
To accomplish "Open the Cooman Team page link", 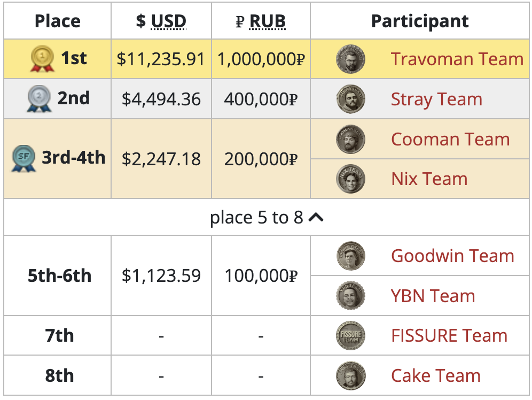I will pyautogui.click(x=450, y=139).
